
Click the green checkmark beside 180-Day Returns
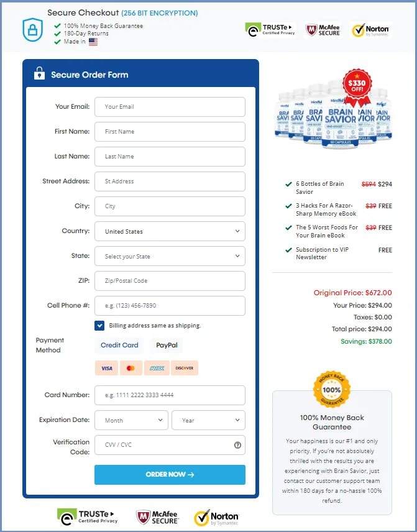point(57,34)
